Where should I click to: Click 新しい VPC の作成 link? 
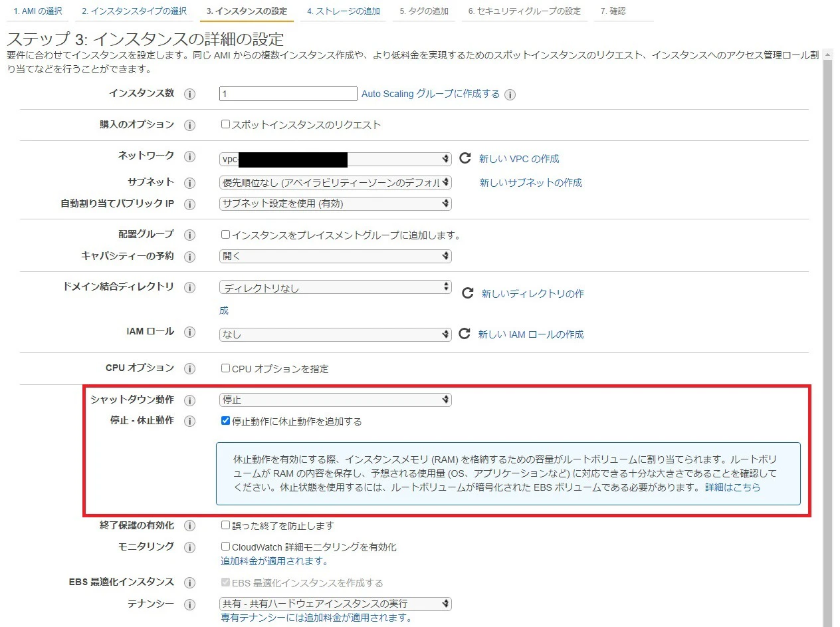(519, 159)
